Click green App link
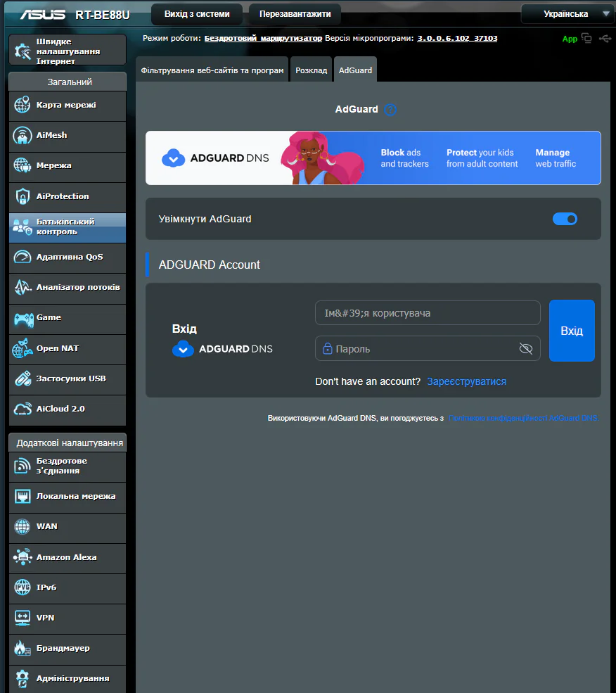 click(x=570, y=39)
